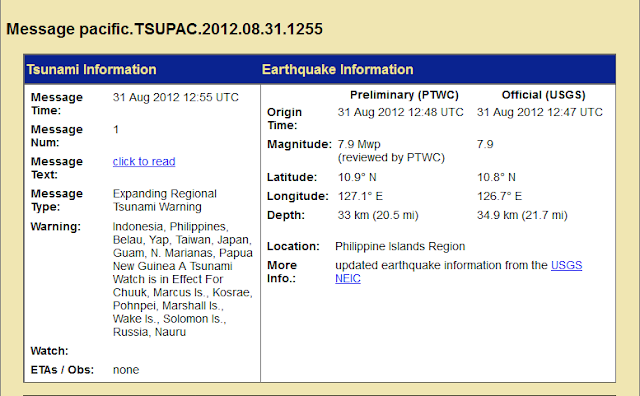
Task: Select preliminary latitude '10.9° N'
Action: 357,178
